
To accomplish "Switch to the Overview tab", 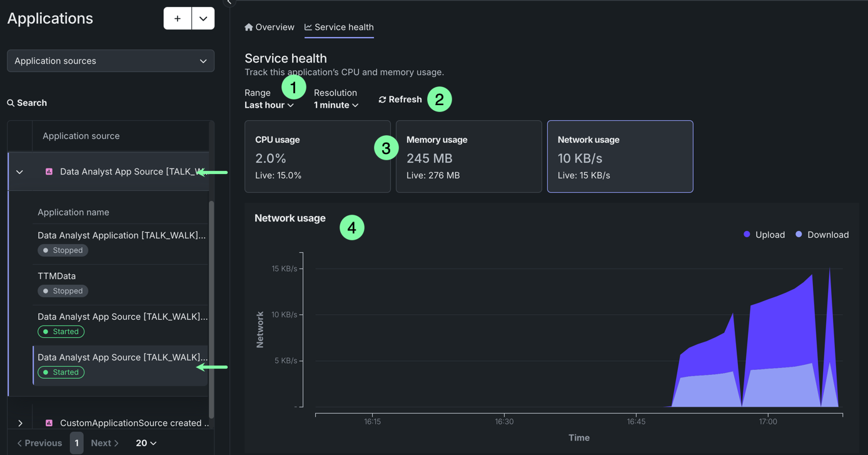I will (270, 27).
